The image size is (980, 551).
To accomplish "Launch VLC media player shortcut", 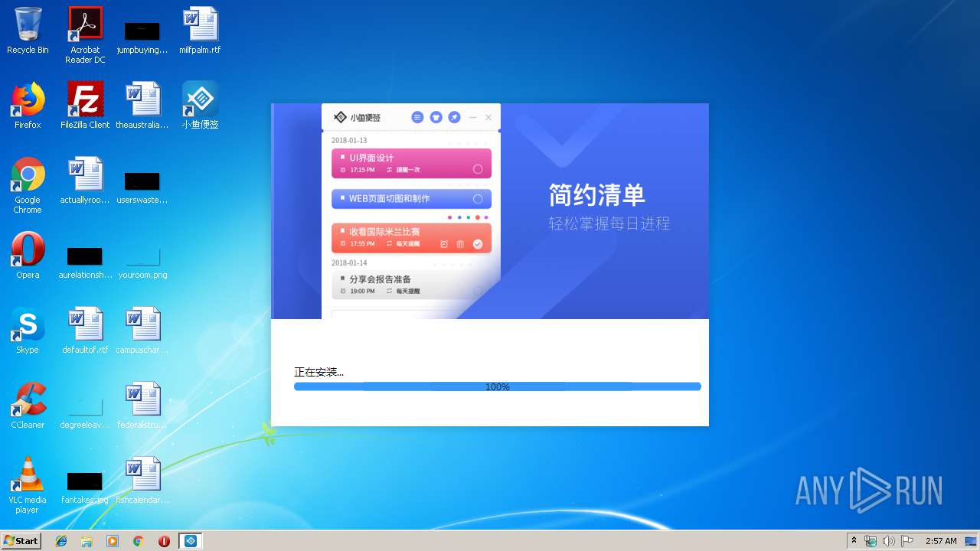I will (x=28, y=485).
